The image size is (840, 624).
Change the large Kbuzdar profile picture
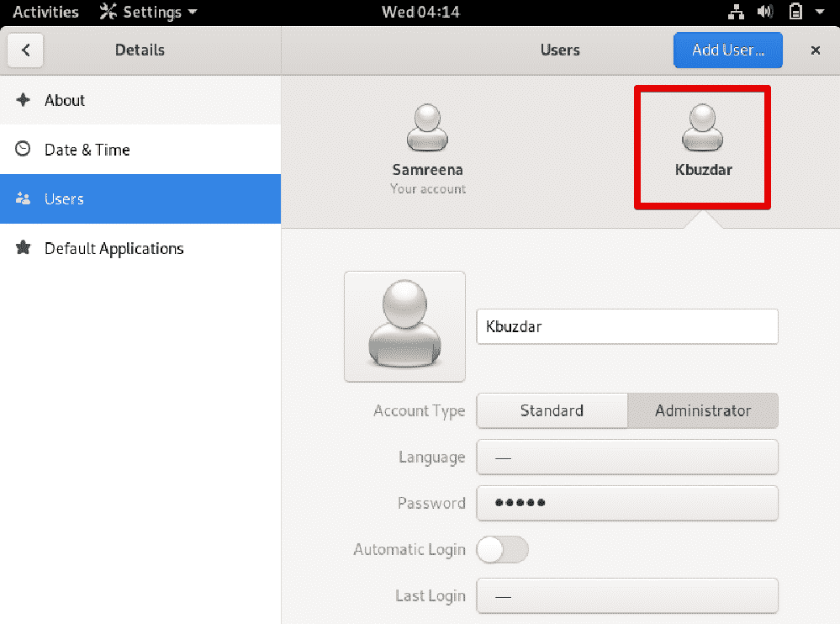405,326
